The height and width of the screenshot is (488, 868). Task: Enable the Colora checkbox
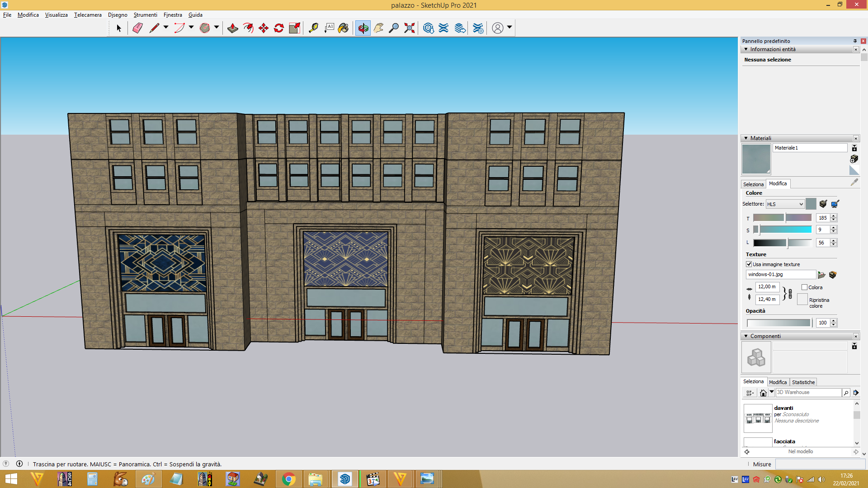click(804, 287)
